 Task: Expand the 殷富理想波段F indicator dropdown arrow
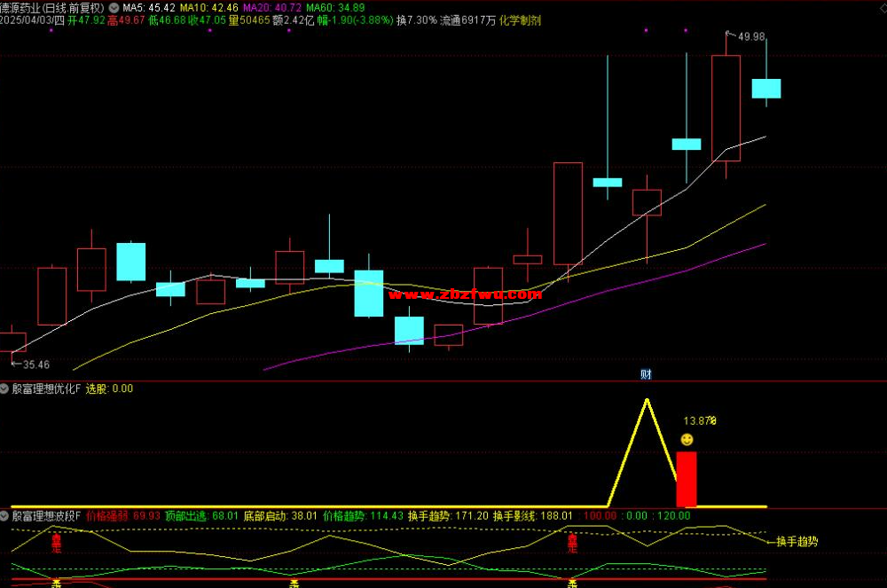point(5,515)
